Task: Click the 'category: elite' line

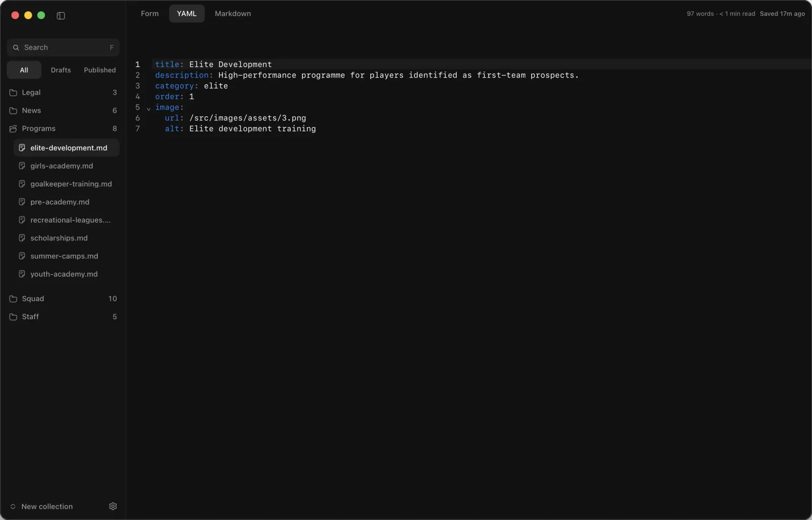Action: coord(191,86)
